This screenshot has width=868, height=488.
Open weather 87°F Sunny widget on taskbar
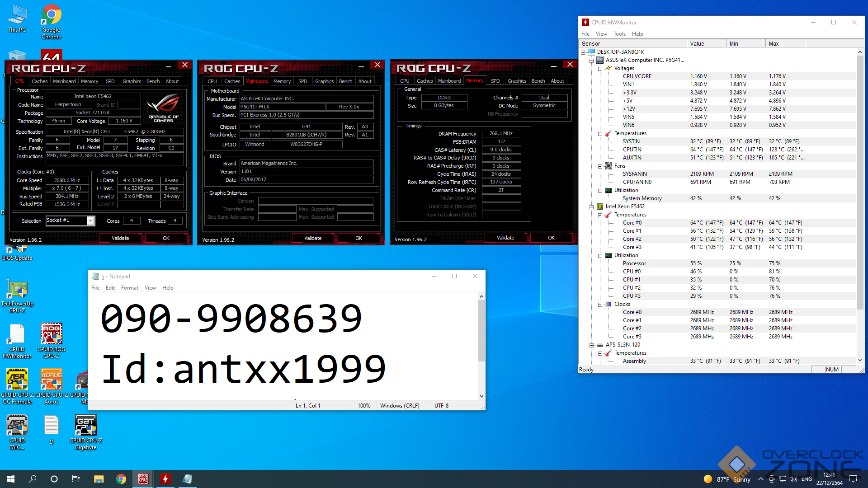727,479
